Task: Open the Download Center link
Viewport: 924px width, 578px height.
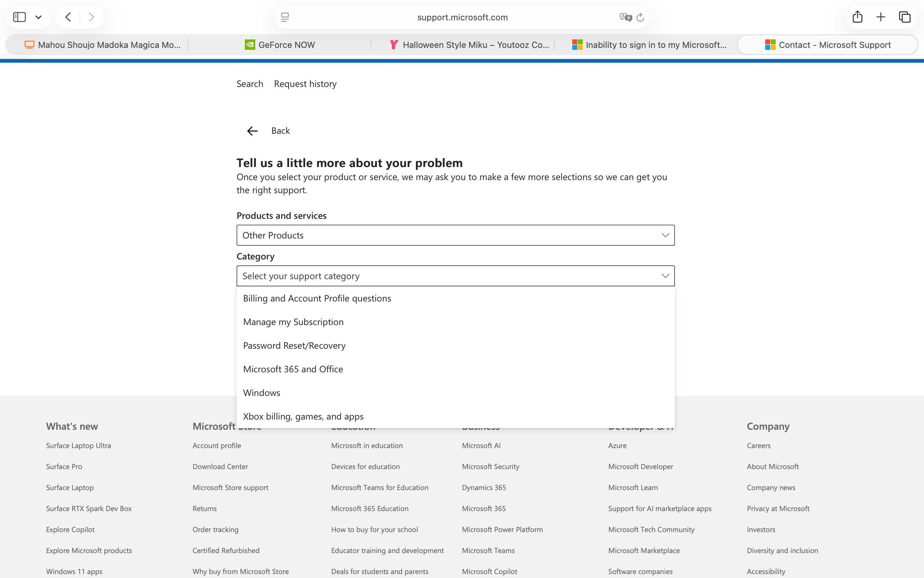Action: pyautogui.click(x=220, y=466)
